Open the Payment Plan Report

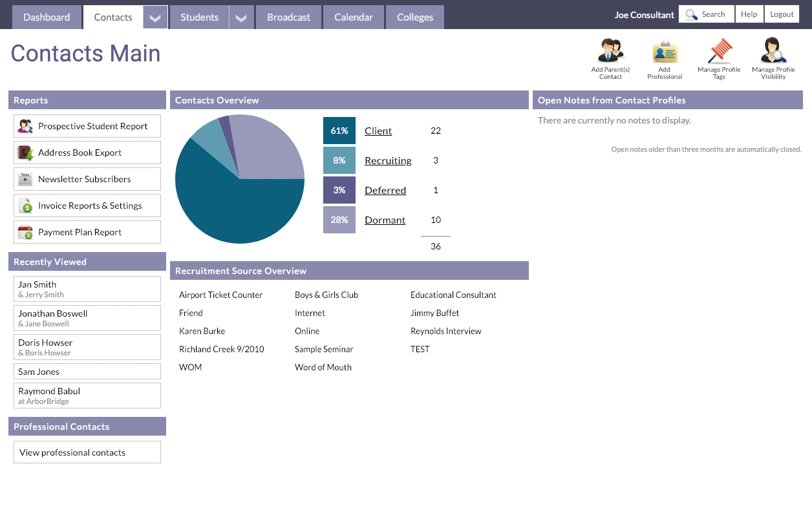(87, 232)
